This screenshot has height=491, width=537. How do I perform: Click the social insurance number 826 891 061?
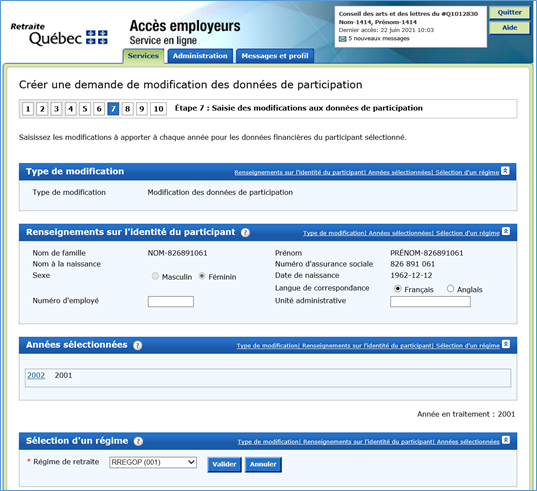pos(412,264)
